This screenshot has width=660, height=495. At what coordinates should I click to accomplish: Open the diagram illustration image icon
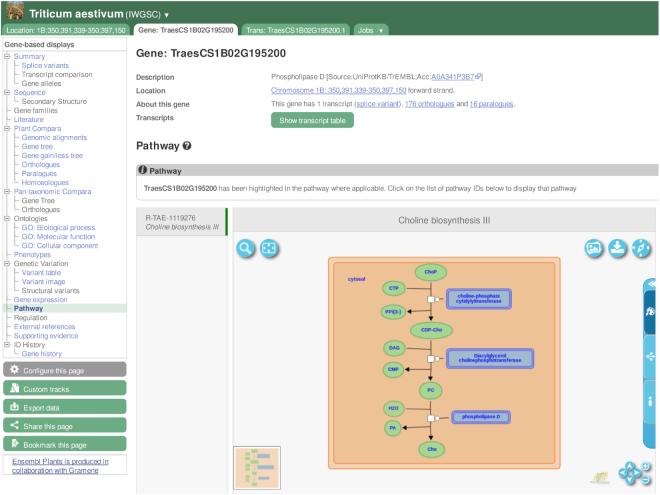pyautogui.click(x=593, y=248)
